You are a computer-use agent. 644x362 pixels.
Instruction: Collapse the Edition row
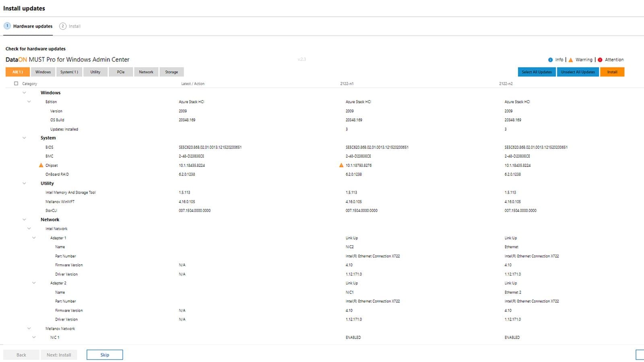(x=29, y=102)
